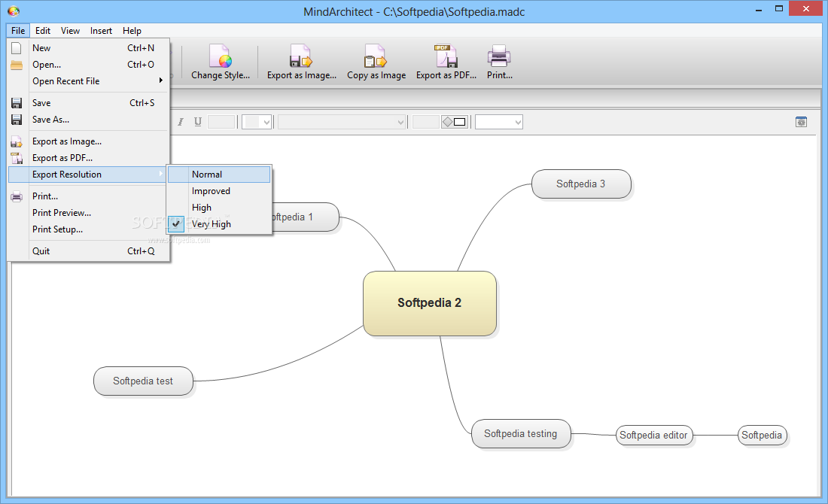Viewport: 828px width, 504px height.
Task: Minimize the MindArchitect window
Action: coord(759,9)
